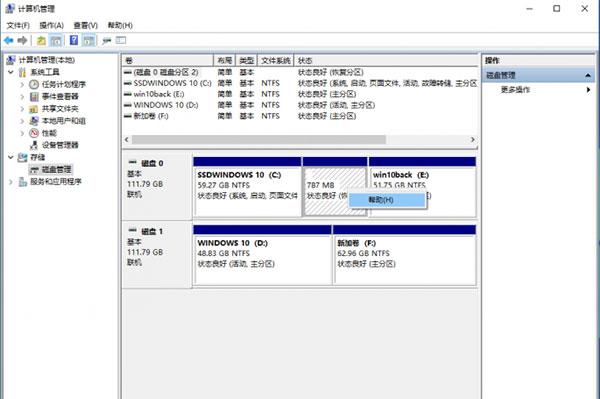Screen dimensions: 600x399
Task: Click the 设备管理器 icon
Action: click(34, 145)
